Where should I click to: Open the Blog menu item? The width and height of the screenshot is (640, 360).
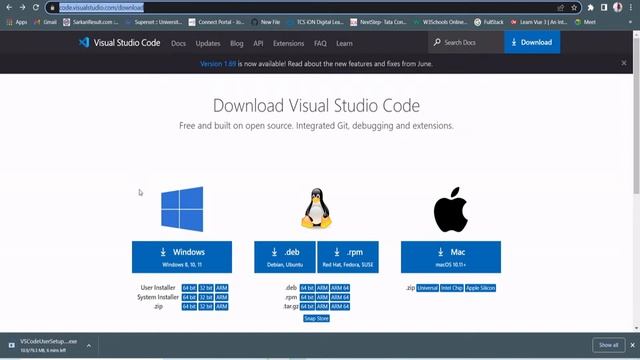tap(237, 43)
